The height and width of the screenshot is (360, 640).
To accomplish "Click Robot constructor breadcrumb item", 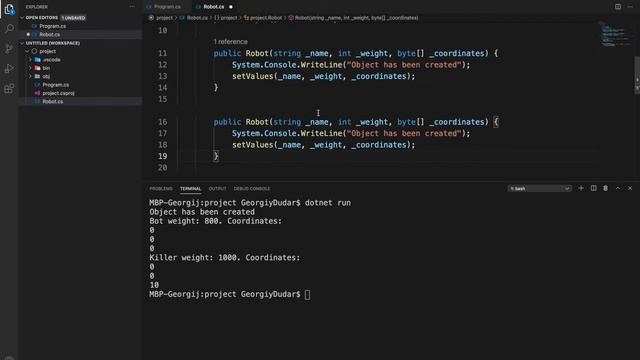I will (x=356, y=18).
